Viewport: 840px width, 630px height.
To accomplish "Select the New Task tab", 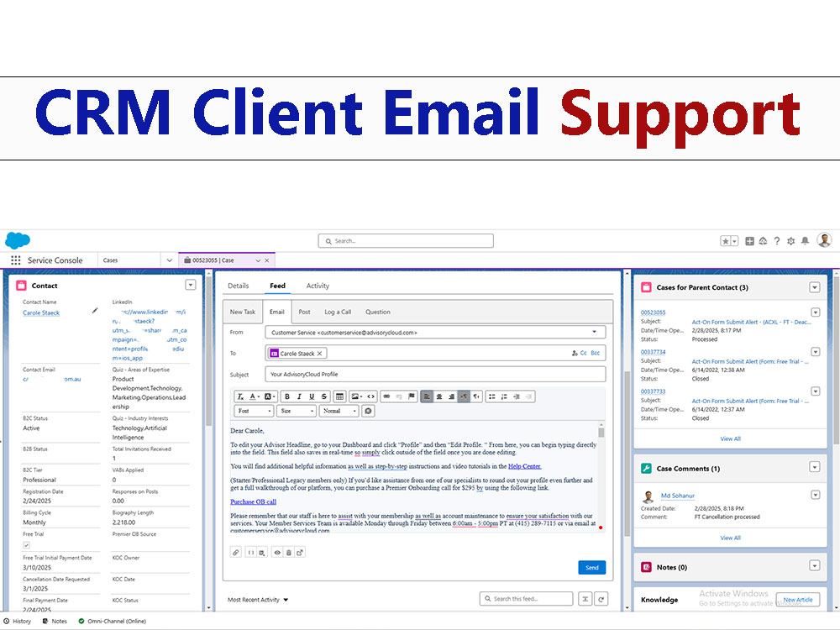I will click(x=243, y=312).
